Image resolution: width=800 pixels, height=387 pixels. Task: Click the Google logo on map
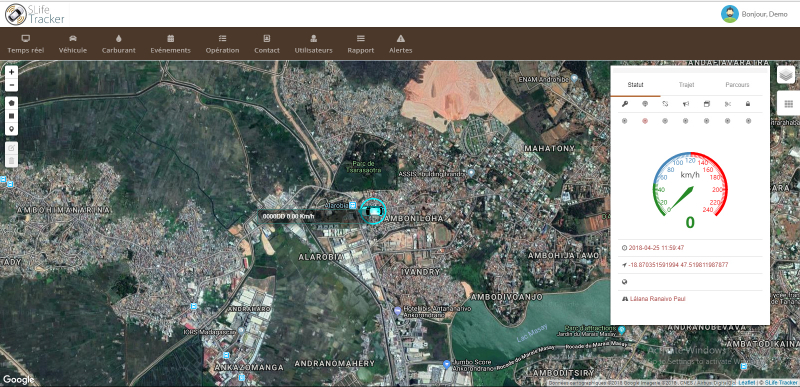point(18,380)
